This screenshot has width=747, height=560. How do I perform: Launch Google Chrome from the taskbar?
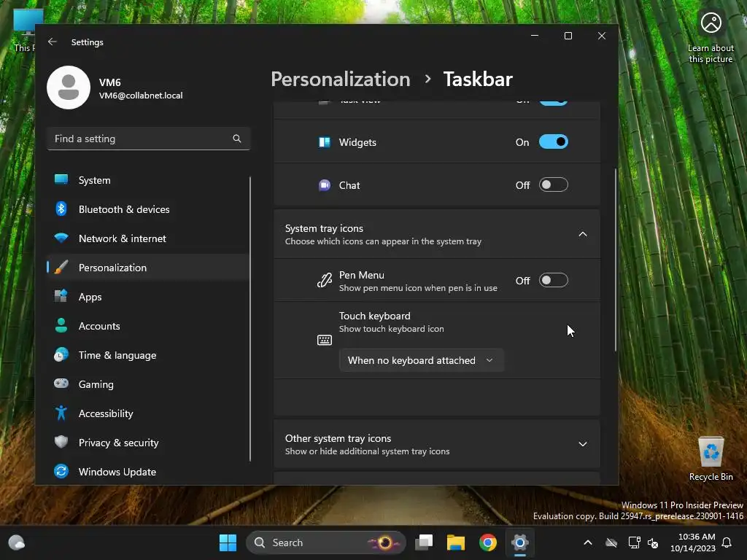[x=487, y=542]
